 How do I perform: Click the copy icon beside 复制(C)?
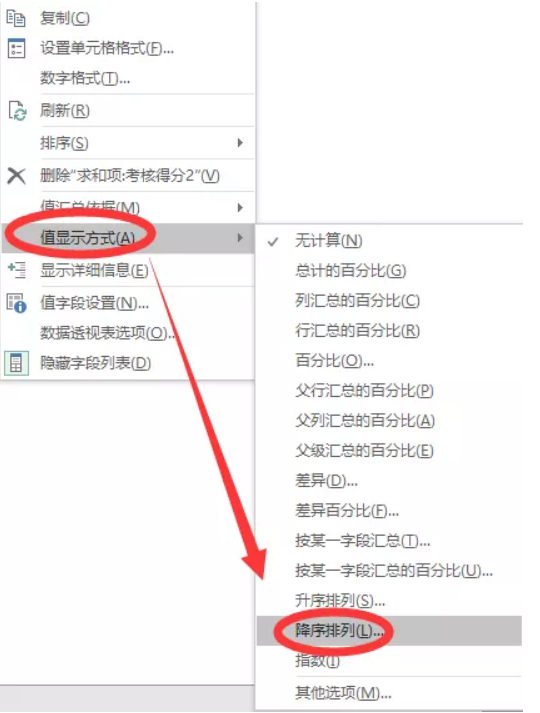click(16, 18)
